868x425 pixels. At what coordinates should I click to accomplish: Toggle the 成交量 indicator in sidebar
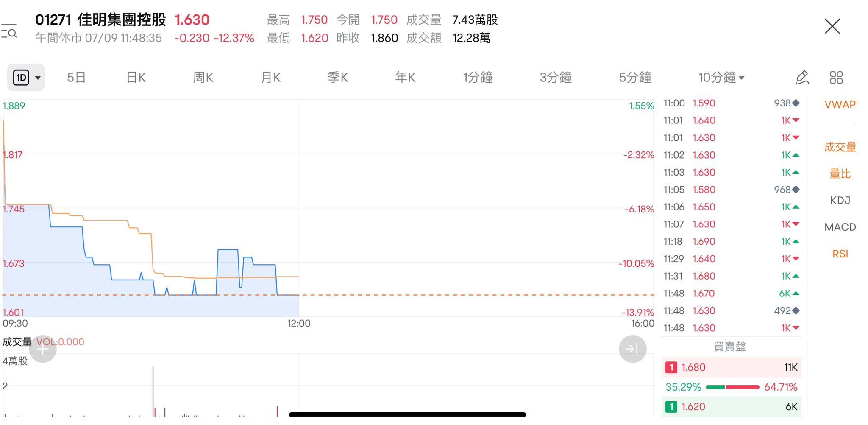click(840, 147)
